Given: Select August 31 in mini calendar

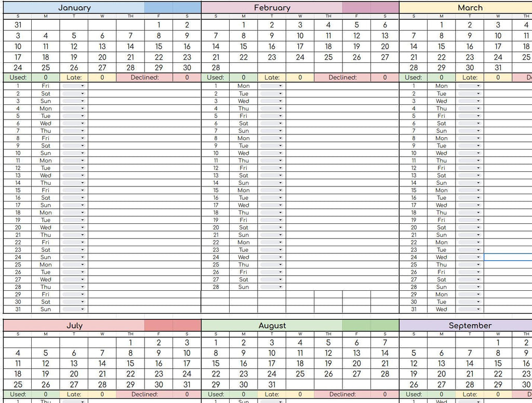Looking at the screenshot, I should coord(272,384).
